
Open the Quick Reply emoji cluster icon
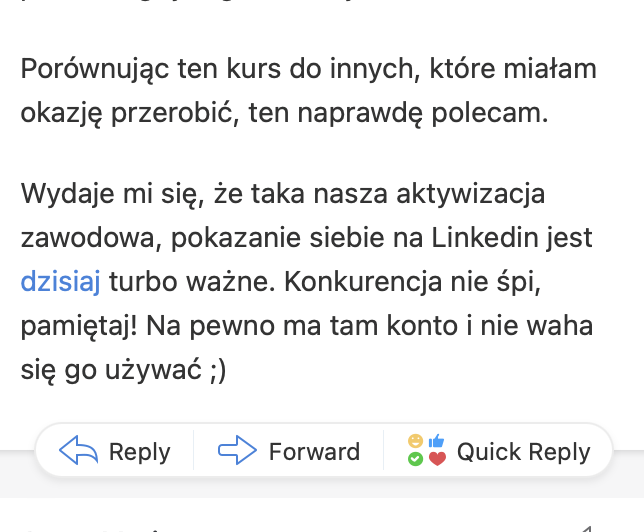(x=426, y=451)
